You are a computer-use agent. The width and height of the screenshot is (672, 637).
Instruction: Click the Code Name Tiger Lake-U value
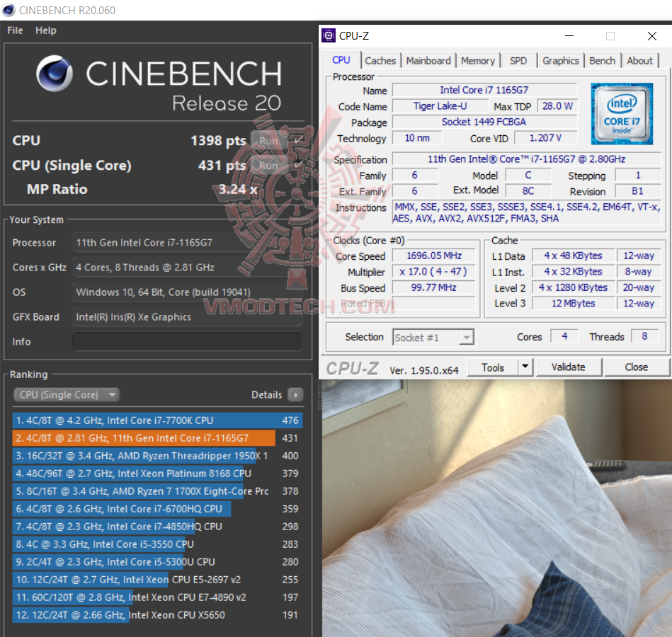point(440,105)
